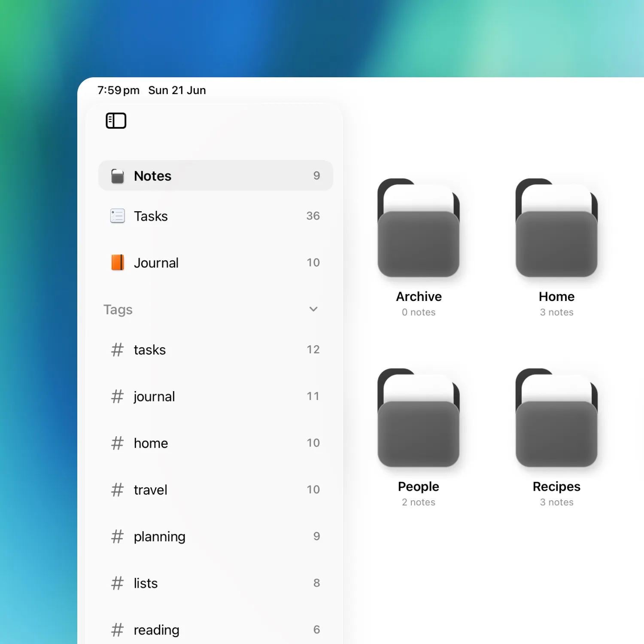Click hash icon beside lists tag

pyautogui.click(x=117, y=583)
